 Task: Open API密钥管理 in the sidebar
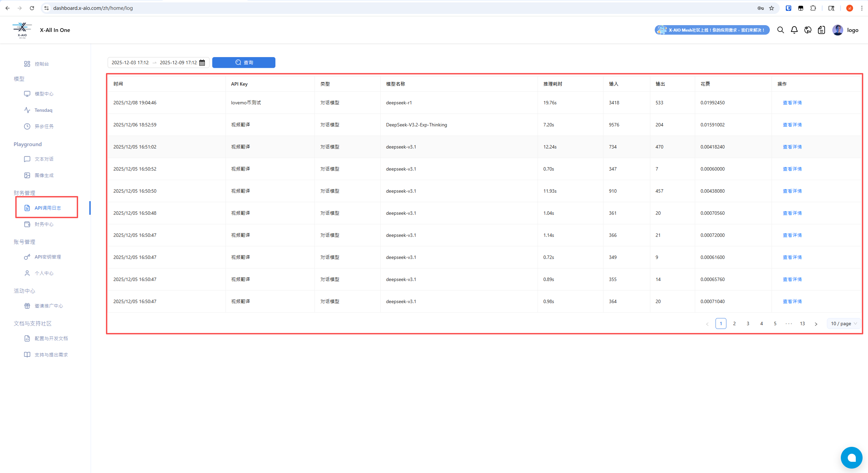pos(48,257)
